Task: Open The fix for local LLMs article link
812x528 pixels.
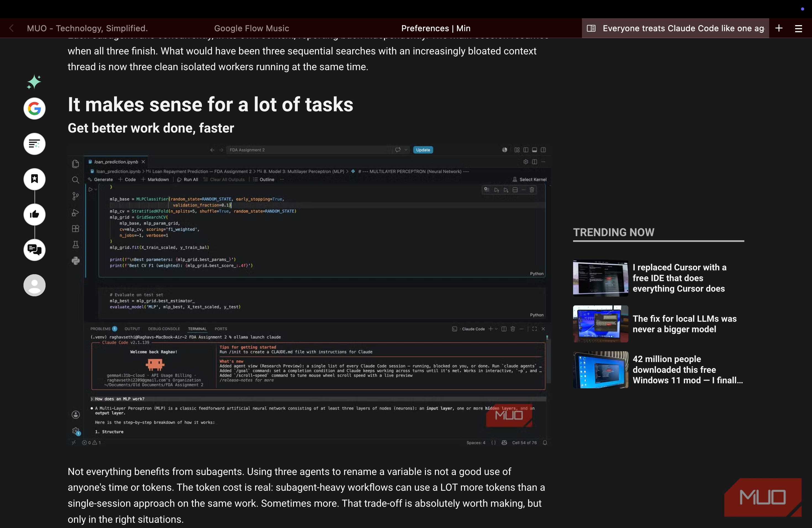Action: [x=684, y=324]
